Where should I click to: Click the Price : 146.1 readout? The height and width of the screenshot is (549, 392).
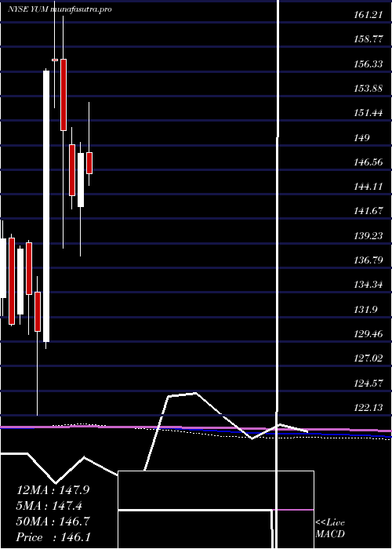point(53,537)
